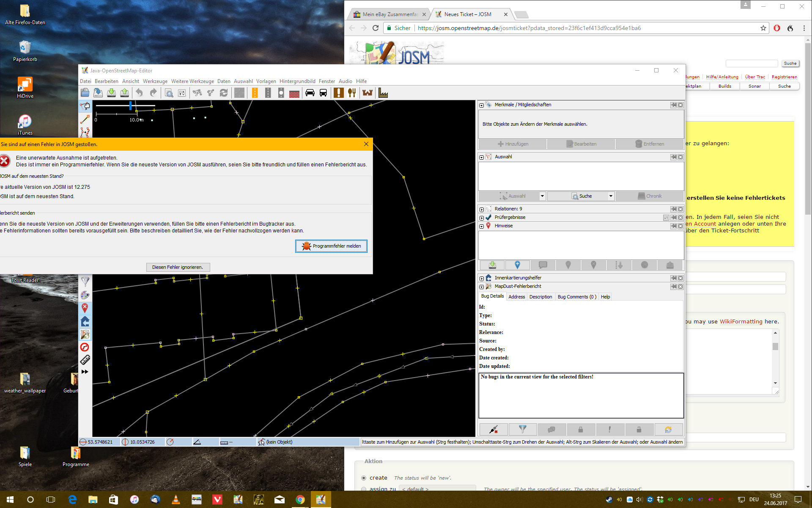Click the Programmfehler melden button
The width and height of the screenshot is (812, 508).
click(331, 246)
